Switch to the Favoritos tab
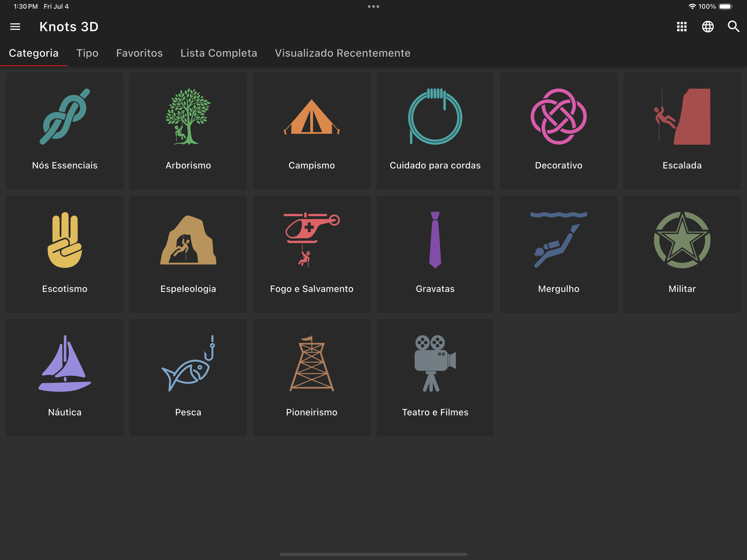Screen dimensions: 747x560 tap(139, 53)
